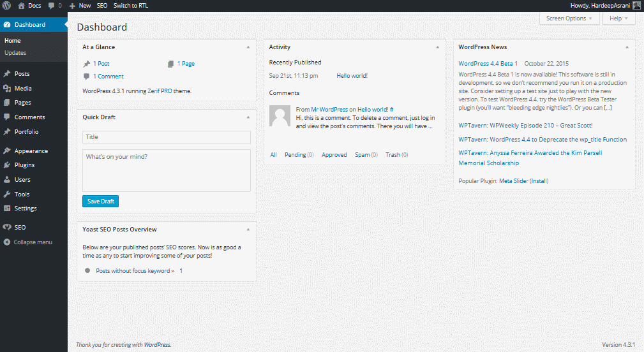644x352 pixels.
Task: Collapse the At a Glance panel
Action: 248,47
